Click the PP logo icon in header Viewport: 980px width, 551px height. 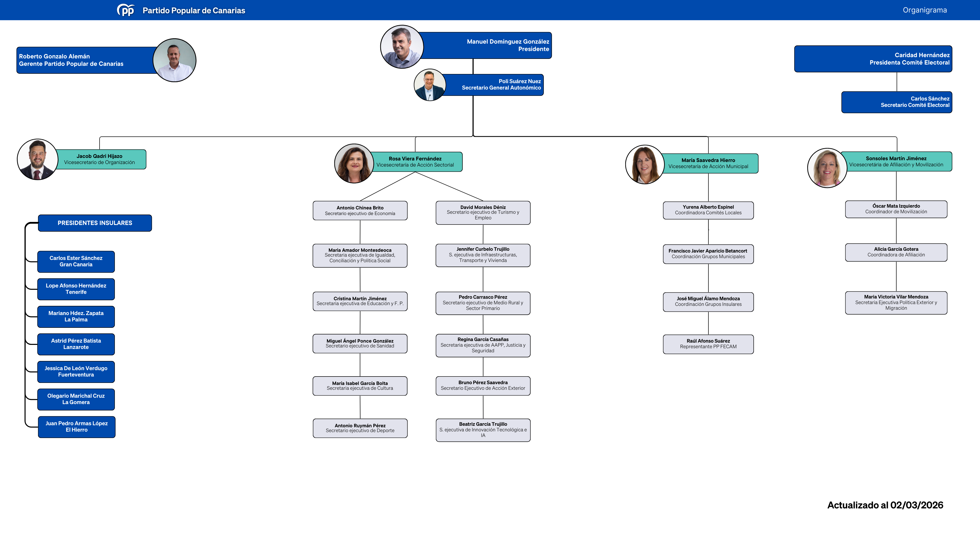point(126,10)
